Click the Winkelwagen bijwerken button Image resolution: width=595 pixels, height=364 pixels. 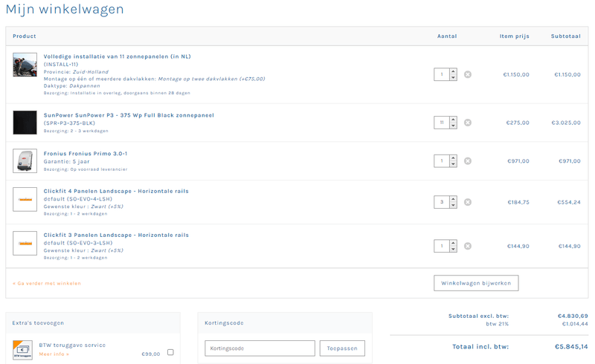coord(476,283)
